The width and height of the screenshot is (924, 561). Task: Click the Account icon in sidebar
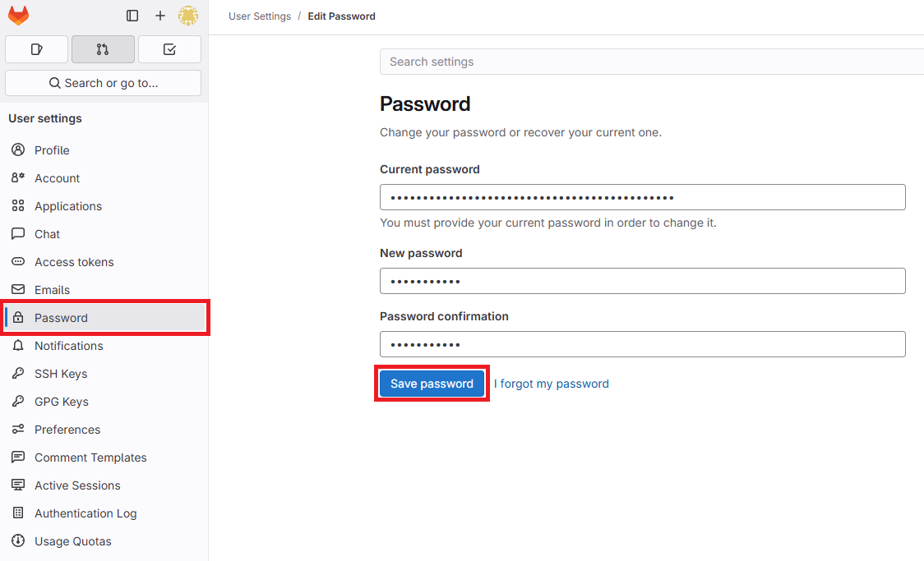click(18, 177)
